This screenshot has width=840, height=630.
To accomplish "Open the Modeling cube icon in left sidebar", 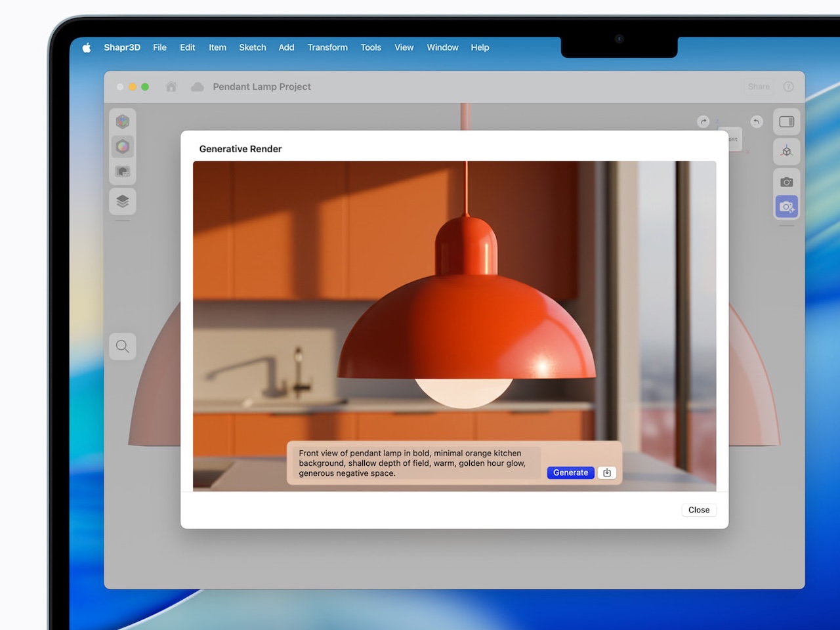I will (123, 121).
